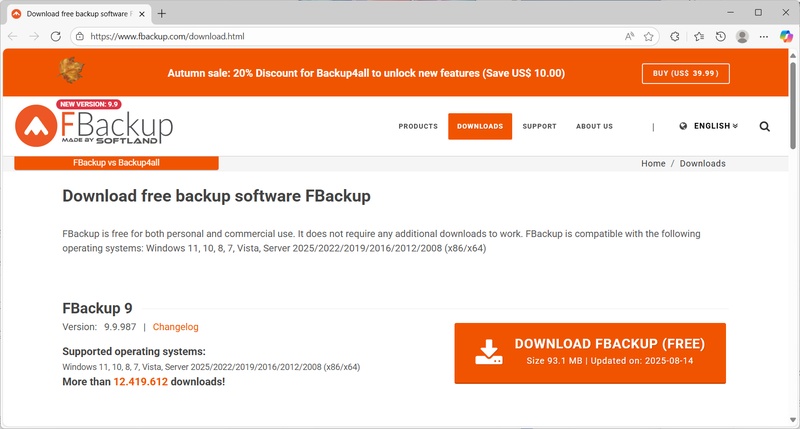Viewport: 800px width, 429px height.
Task: Launch Copilot from the toolbar icon
Action: pos(786,36)
